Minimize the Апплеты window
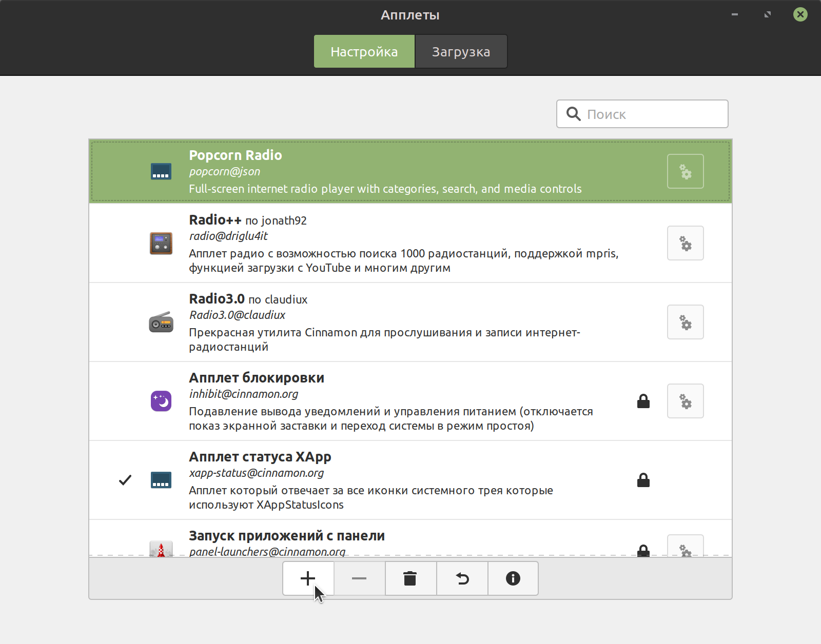Screen dimensions: 821x644 735,14
